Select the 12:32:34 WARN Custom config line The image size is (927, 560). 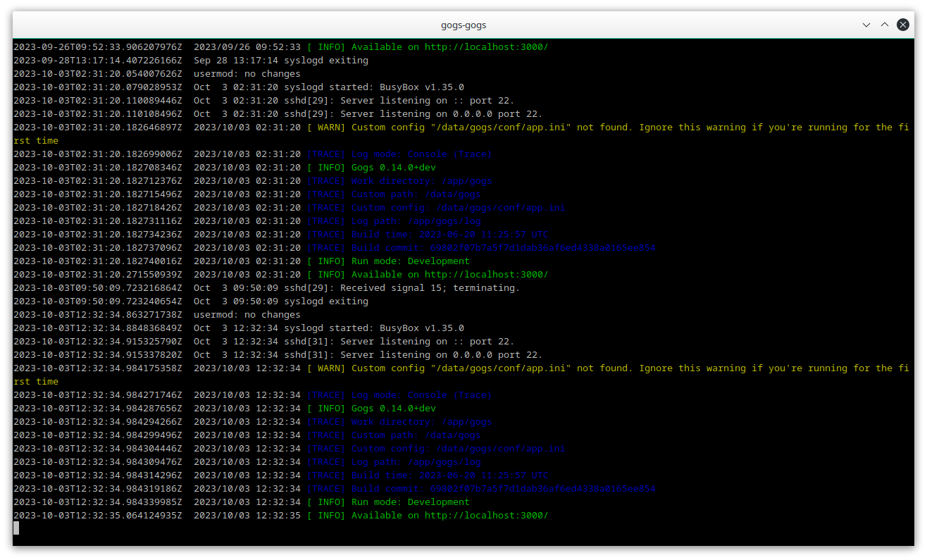pos(463,375)
